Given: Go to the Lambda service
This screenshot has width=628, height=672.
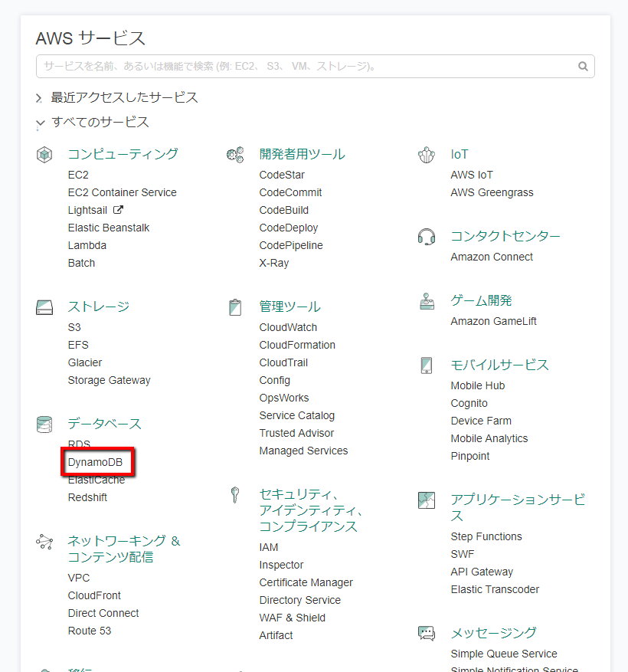Looking at the screenshot, I should point(87,245).
